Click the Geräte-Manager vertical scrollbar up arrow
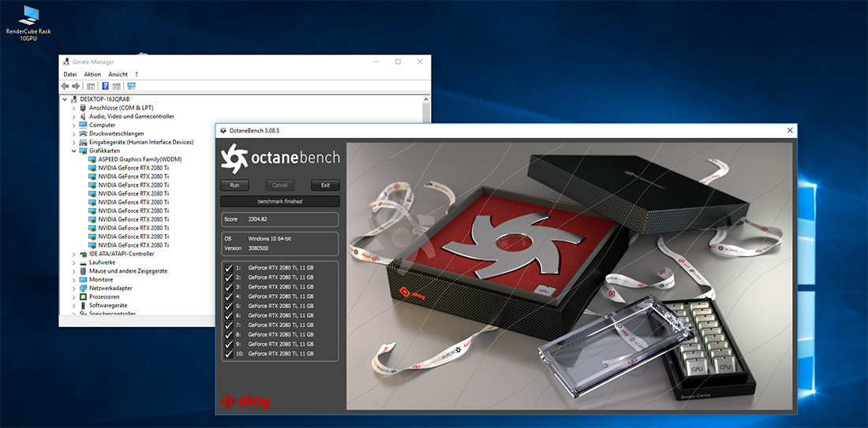 coord(425,99)
